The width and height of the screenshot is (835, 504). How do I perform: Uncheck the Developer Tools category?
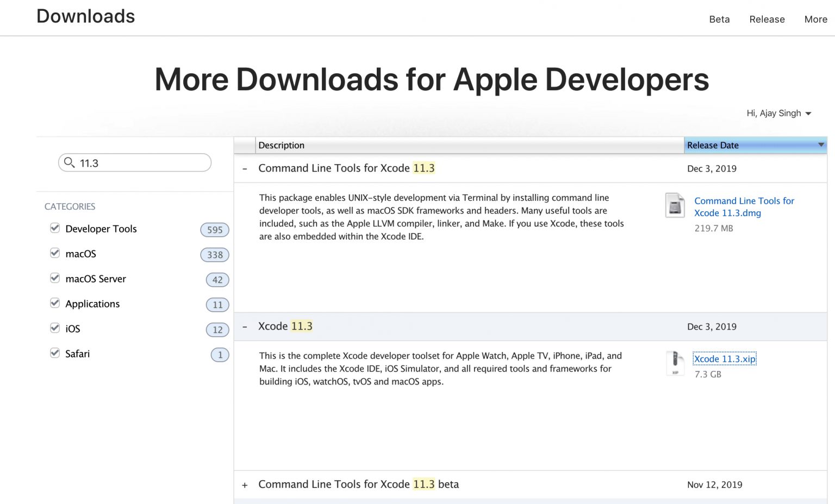pos(55,228)
